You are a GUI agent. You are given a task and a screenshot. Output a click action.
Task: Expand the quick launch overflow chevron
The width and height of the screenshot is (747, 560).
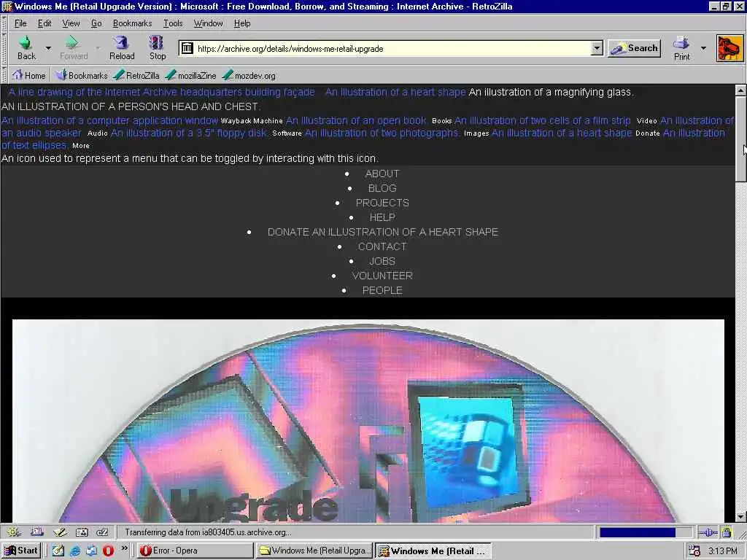click(124, 549)
